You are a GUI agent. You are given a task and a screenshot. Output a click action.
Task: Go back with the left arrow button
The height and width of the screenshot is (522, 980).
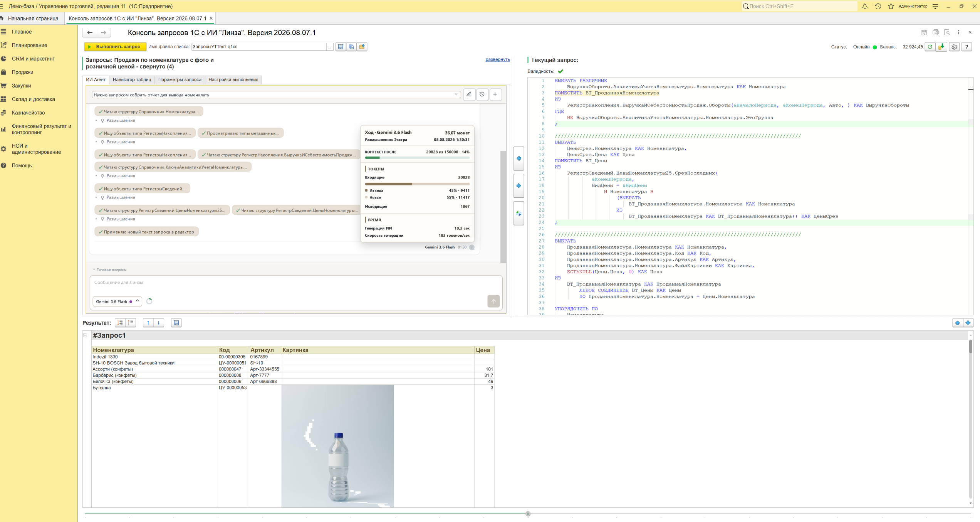click(90, 33)
